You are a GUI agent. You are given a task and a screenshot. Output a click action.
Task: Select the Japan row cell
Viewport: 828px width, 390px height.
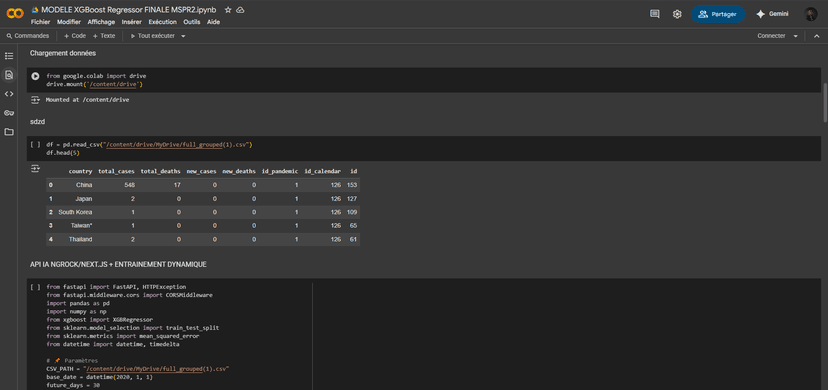[84, 199]
